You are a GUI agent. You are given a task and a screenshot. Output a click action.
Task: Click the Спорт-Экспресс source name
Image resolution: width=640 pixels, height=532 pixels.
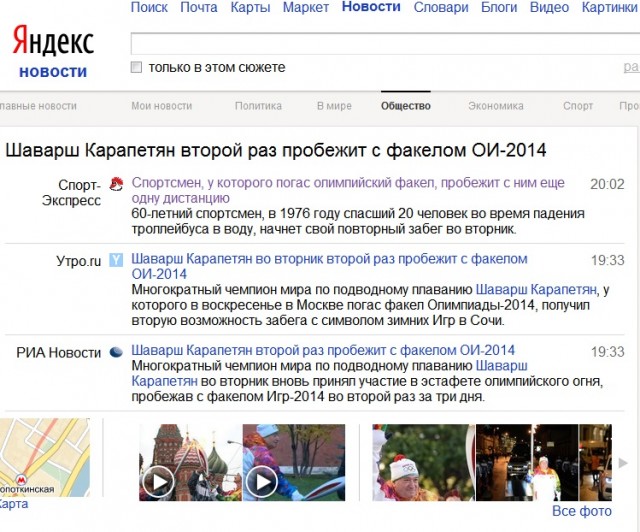(71, 193)
